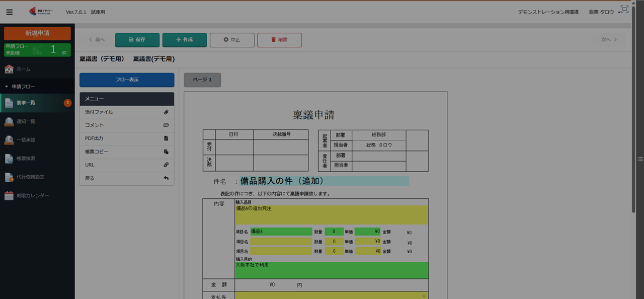The width and height of the screenshot is (644, 299).
Task: Click the orange badge on 要求一覧
Action: pos(67,103)
